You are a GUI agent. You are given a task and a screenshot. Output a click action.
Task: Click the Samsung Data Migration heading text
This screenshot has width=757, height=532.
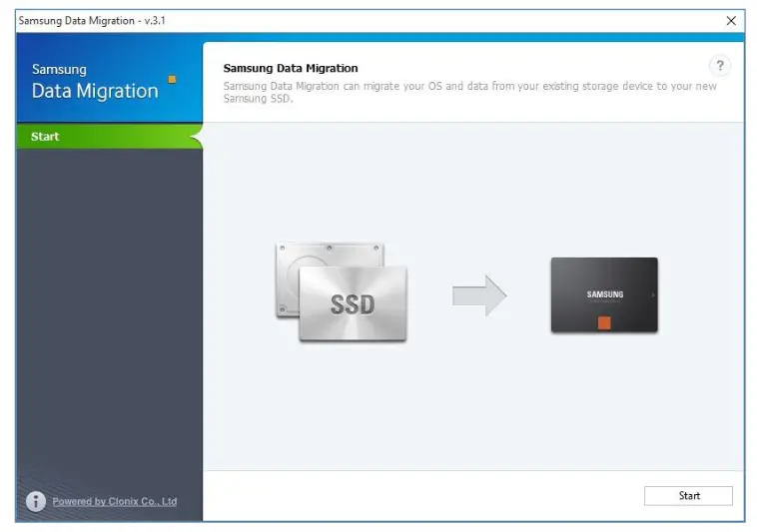coord(291,68)
